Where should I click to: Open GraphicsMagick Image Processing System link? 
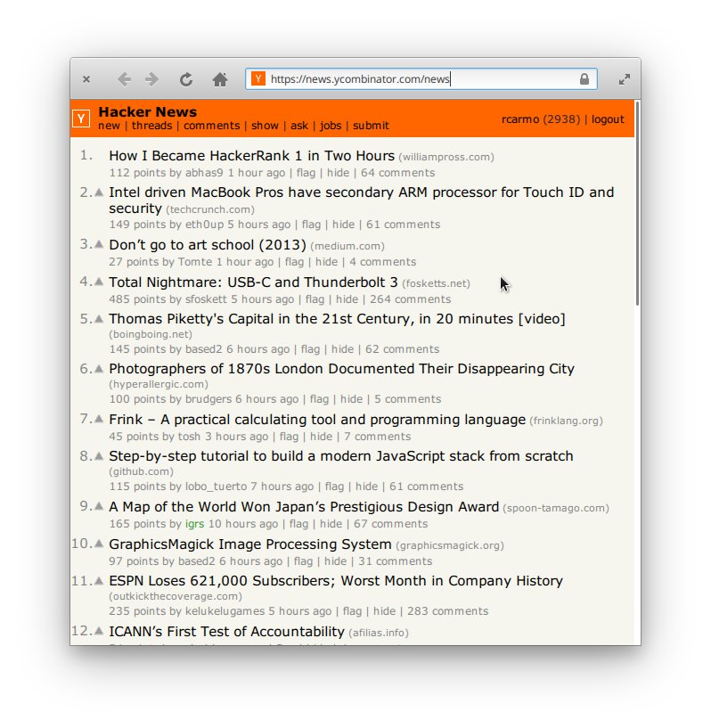[250, 544]
